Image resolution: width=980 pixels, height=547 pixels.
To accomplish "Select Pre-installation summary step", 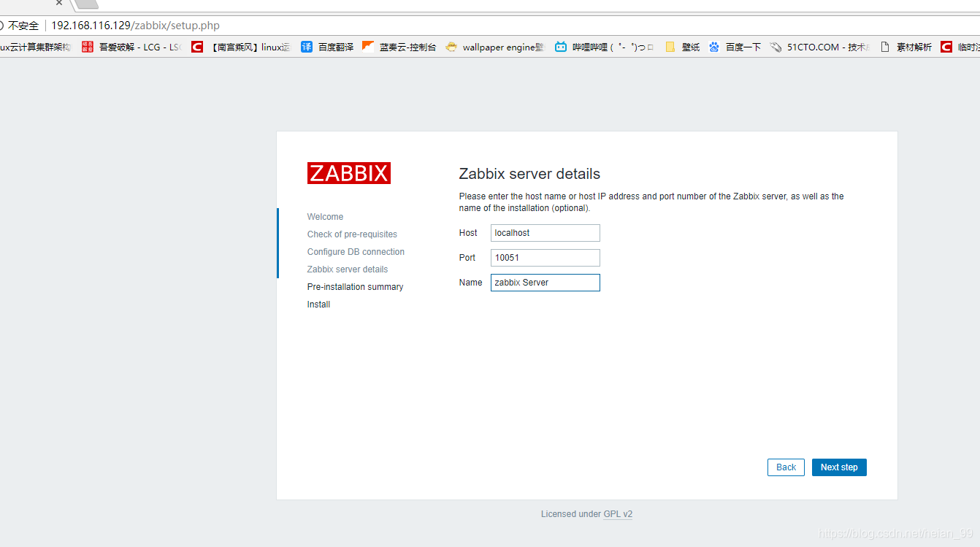I will (x=355, y=287).
